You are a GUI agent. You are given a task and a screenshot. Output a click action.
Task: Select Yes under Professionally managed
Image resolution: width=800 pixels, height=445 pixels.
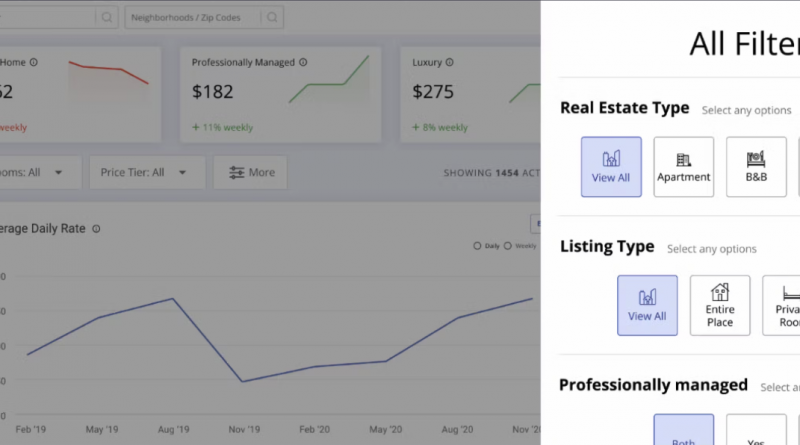click(x=756, y=430)
